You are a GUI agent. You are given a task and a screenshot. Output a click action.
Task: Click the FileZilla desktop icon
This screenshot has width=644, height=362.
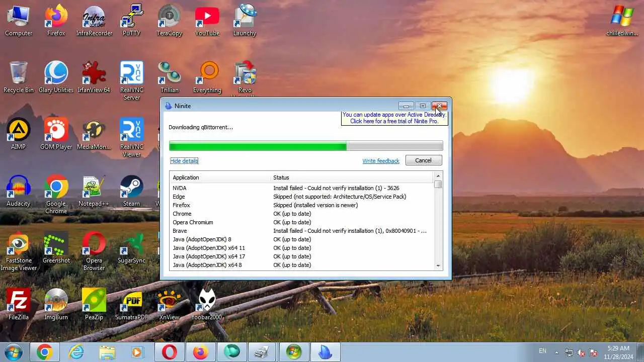[x=19, y=304]
